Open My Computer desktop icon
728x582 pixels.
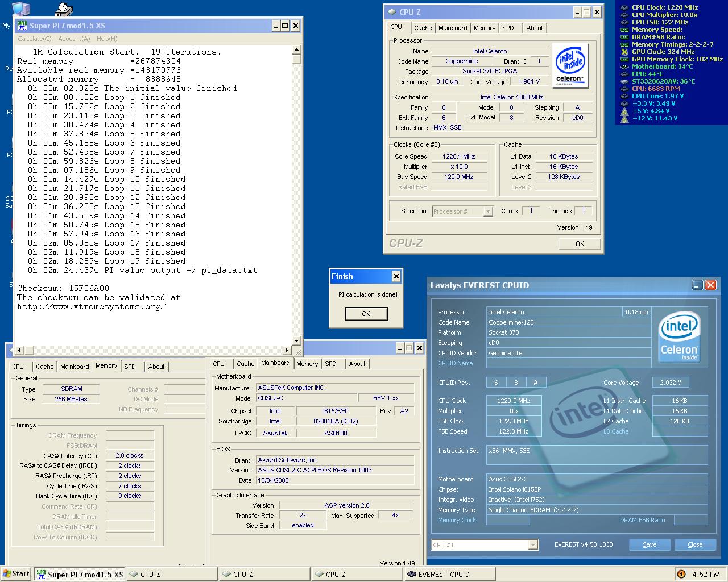click(x=20, y=10)
